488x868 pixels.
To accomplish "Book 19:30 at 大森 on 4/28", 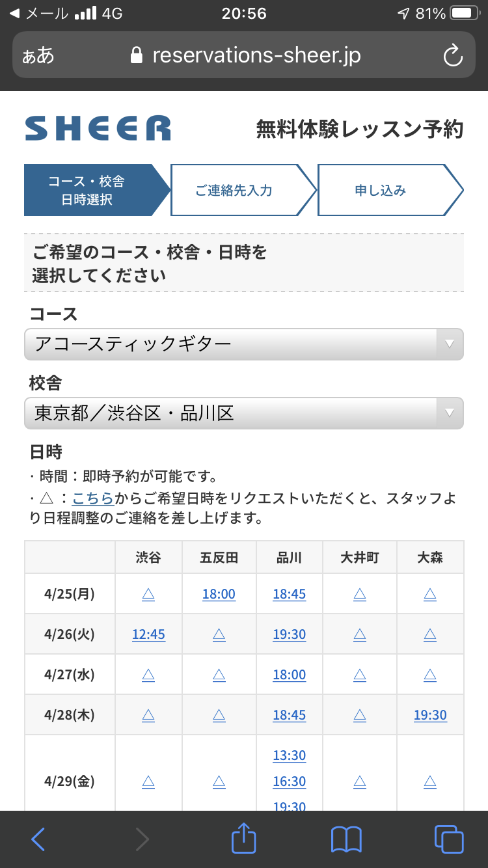I will 430,715.
